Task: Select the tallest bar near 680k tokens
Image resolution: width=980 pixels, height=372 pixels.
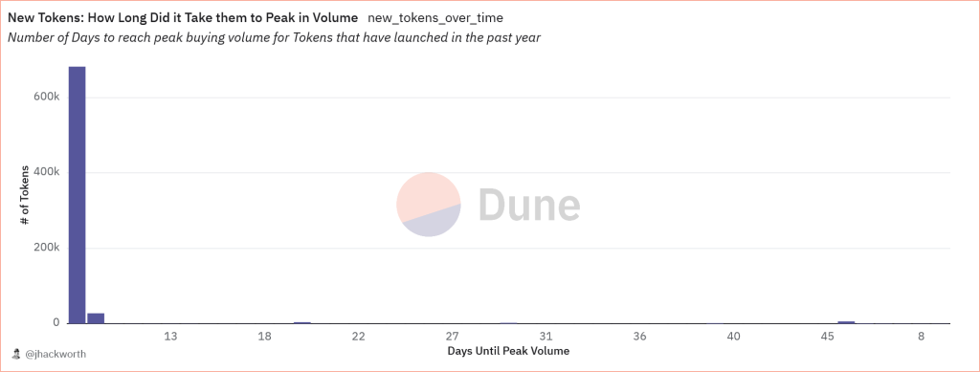Action: point(77,195)
